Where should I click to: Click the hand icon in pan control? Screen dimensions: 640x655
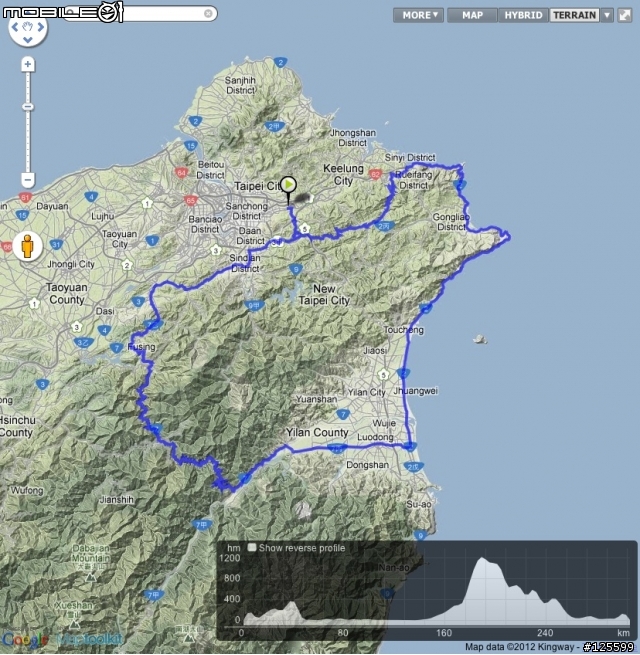28,27
